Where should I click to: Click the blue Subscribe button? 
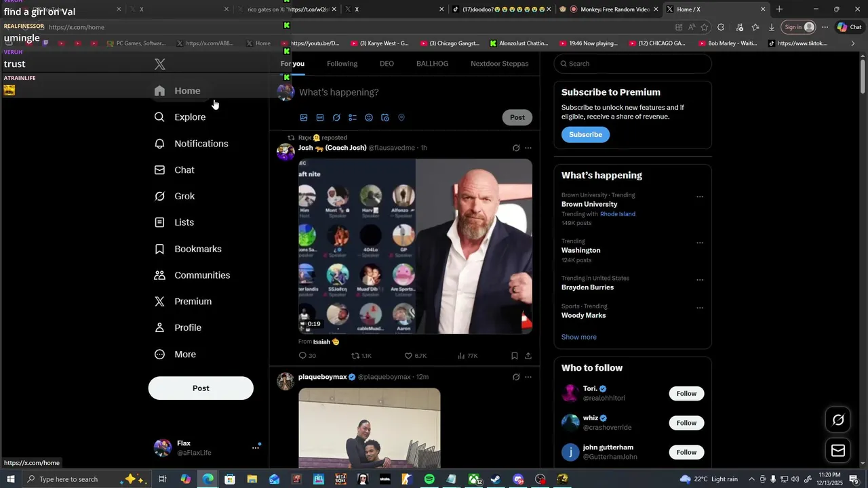[x=585, y=135]
